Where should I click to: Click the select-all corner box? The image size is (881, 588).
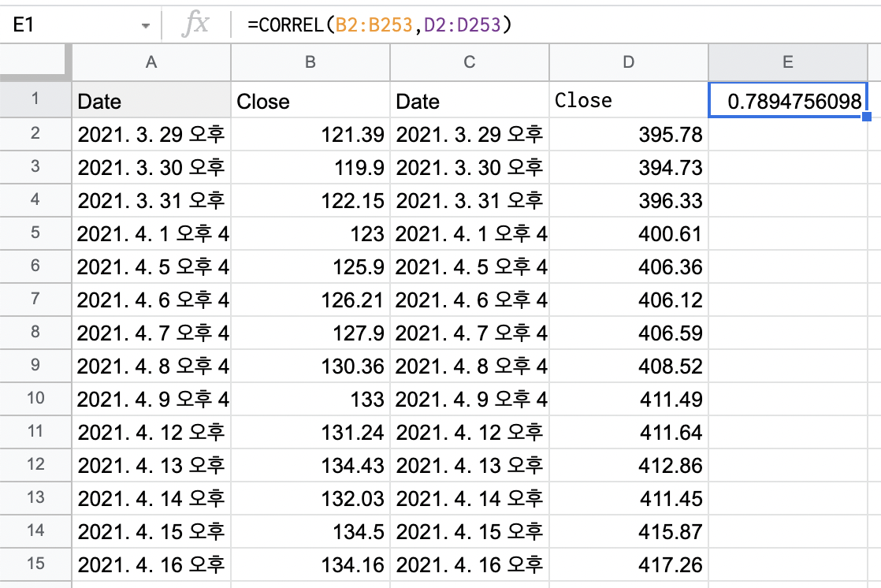(35, 61)
